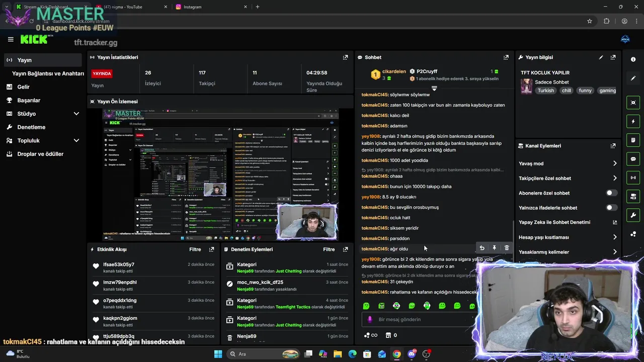Click the Windows Start button
The image size is (644, 362).
218,354
